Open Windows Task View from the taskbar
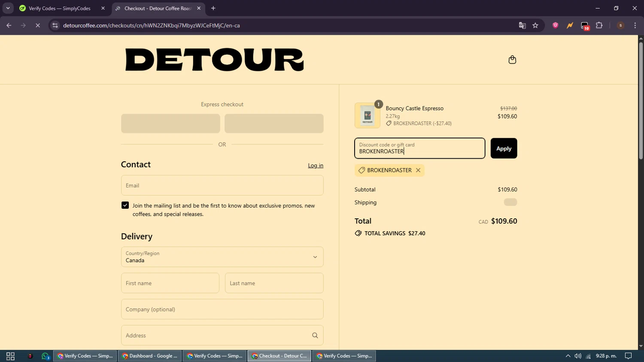The image size is (644, 362). 10,356
